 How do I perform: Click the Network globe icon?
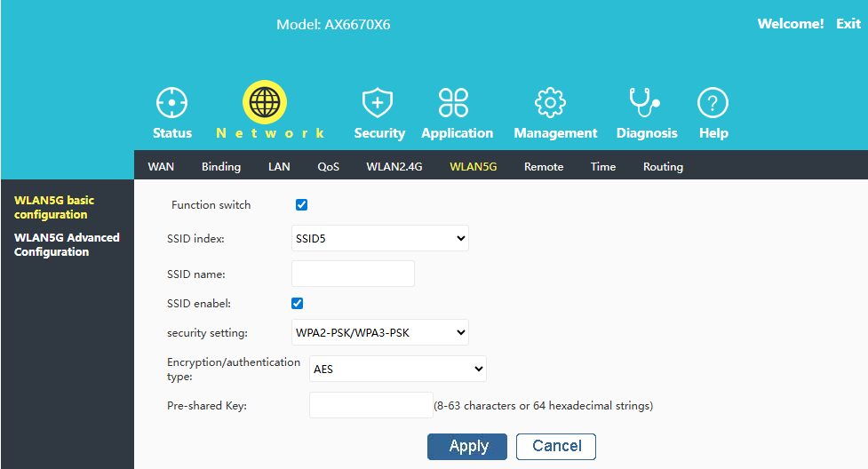(x=264, y=103)
